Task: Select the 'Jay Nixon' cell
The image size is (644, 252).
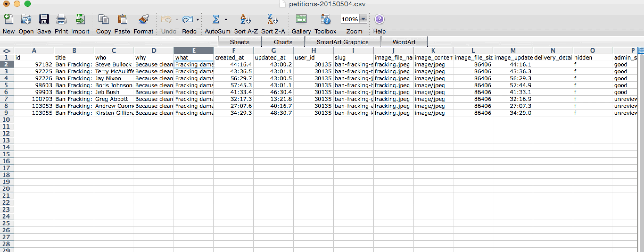Action: coord(114,78)
